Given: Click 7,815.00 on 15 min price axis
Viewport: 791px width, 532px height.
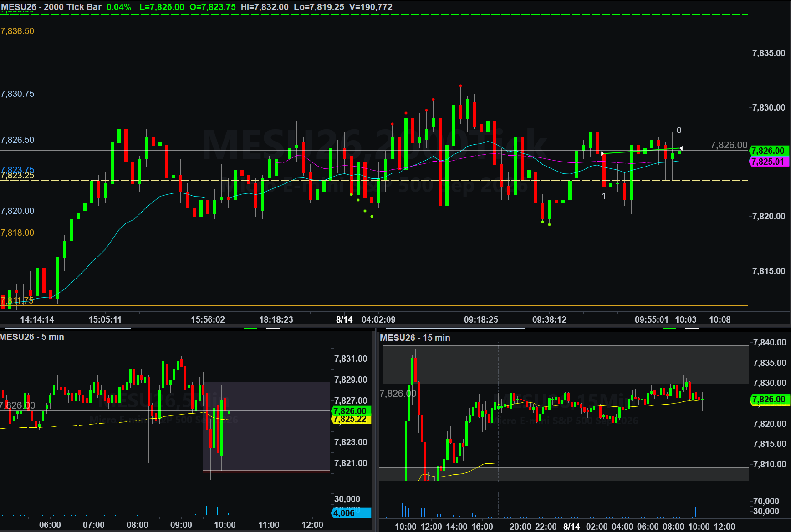Looking at the screenshot, I should click(x=770, y=444).
